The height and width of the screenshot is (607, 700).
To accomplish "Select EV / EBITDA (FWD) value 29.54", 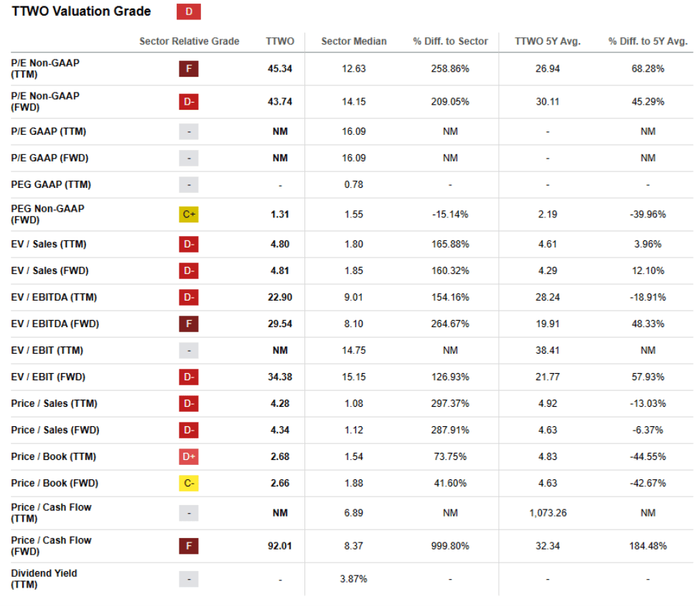I will tap(280, 324).
